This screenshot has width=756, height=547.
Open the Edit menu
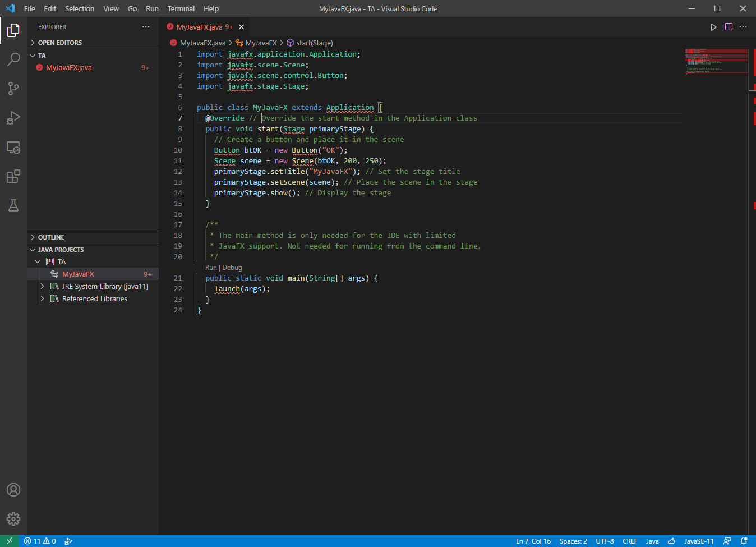tap(50, 8)
